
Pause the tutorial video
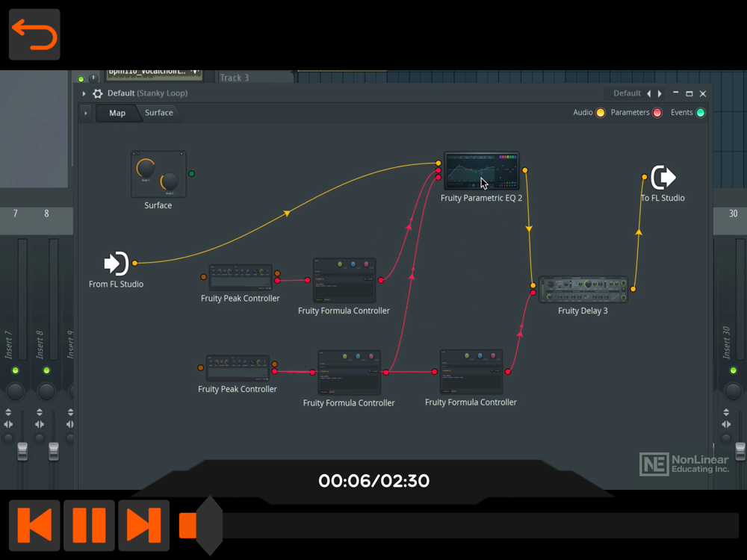(x=89, y=525)
